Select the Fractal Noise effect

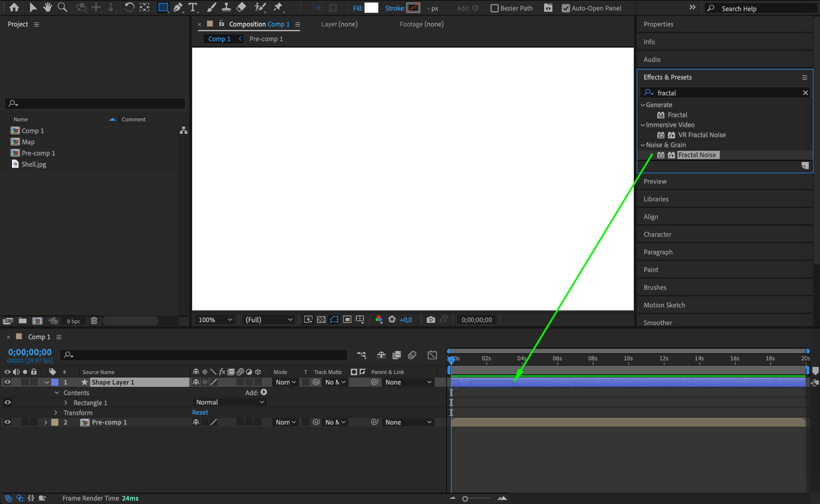(697, 155)
